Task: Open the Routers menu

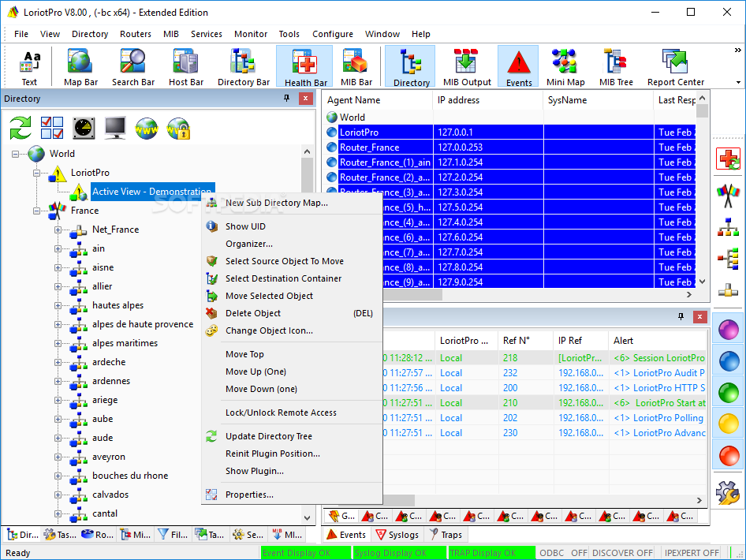Action: coord(135,34)
